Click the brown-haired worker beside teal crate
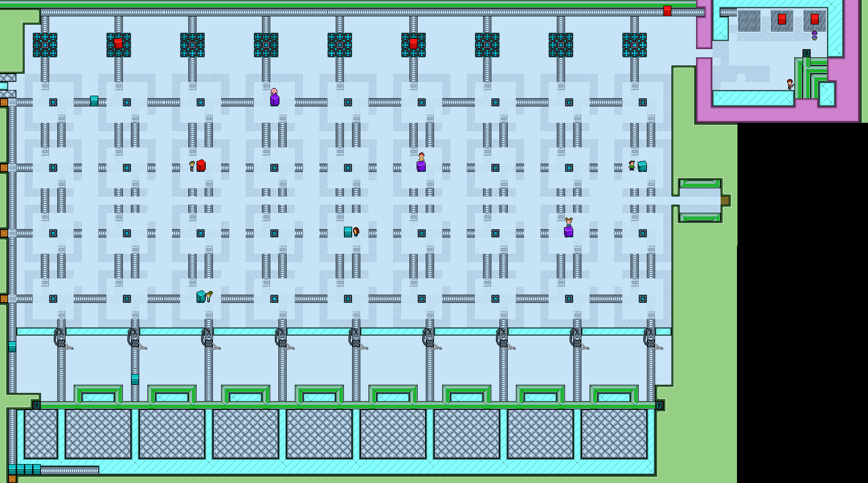 pyautogui.click(x=356, y=232)
